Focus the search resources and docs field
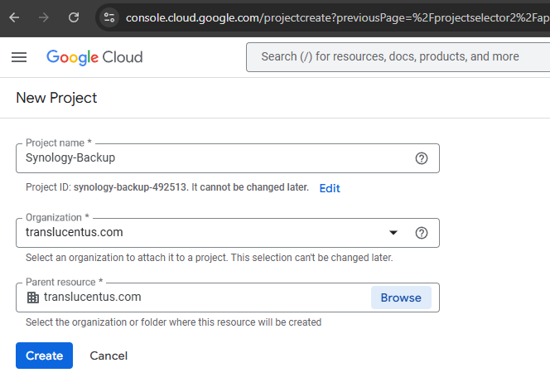The image size is (550, 392). pyautogui.click(x=398, y=57)
